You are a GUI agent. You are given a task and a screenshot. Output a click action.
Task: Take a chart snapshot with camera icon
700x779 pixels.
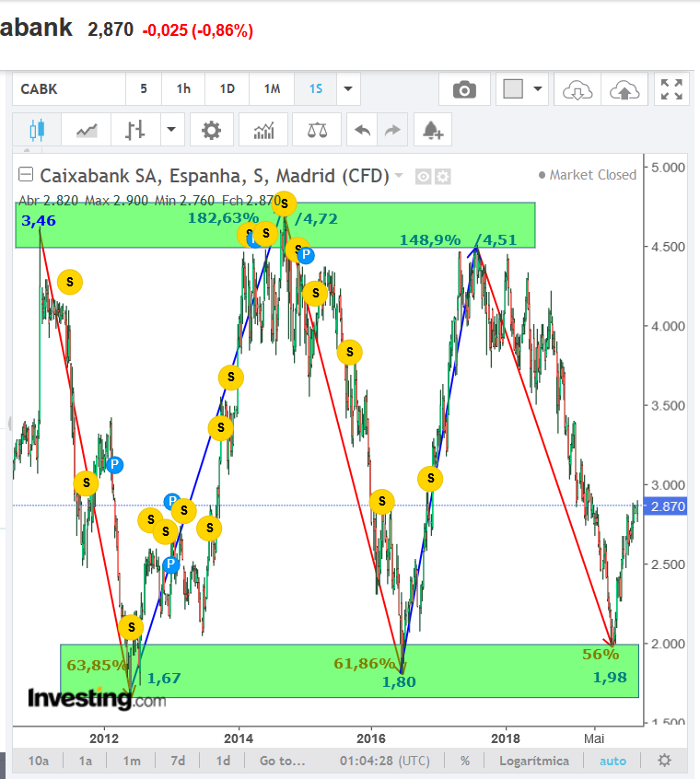464,90
